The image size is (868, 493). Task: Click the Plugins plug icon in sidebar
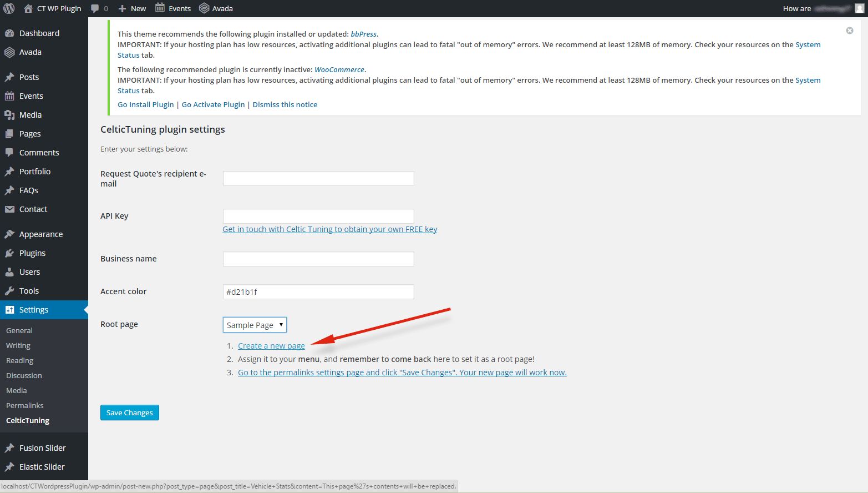[9, 253]
